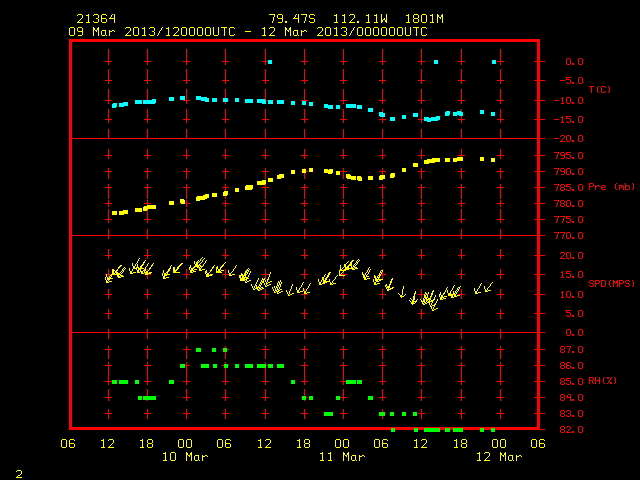
Task: Click the 82.0 humidity scale value
Action: pos(571,430)
